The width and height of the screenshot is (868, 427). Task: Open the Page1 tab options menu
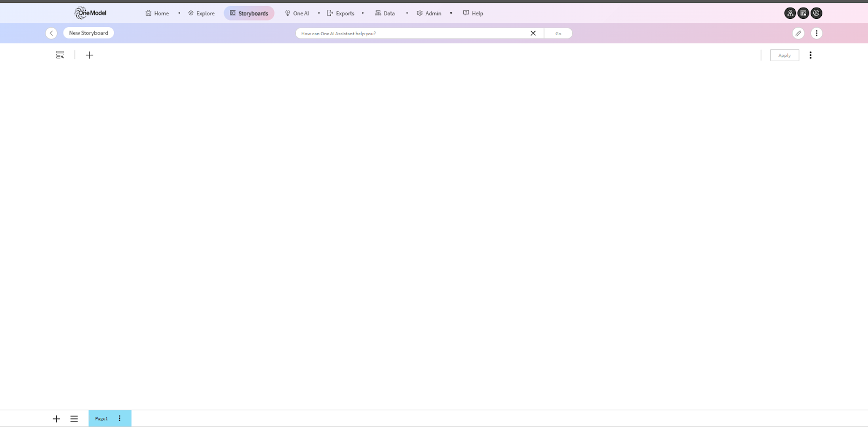(x=119, y=418)
